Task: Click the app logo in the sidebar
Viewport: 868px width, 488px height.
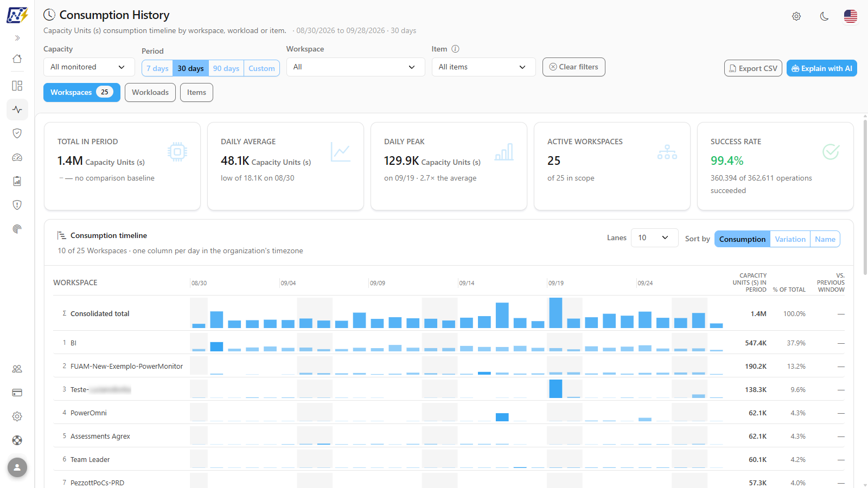Action: pos(17,15)
